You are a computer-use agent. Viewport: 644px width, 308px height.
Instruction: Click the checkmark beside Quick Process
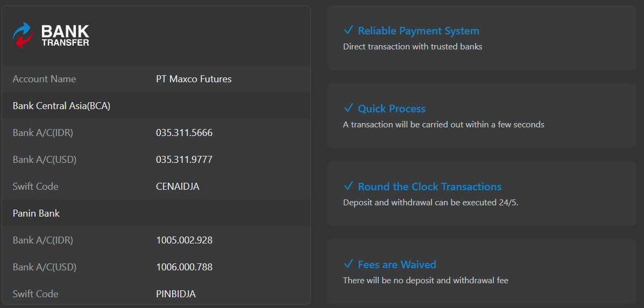348,108
